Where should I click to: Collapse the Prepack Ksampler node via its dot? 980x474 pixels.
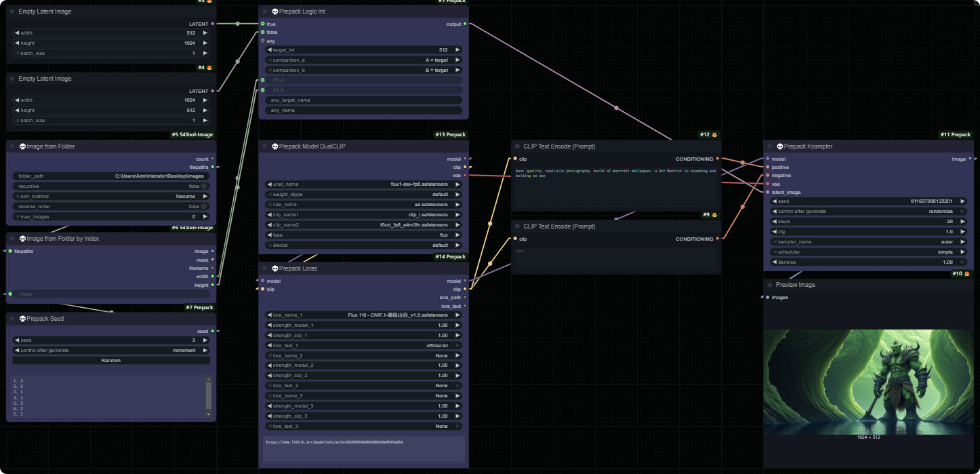770,146
